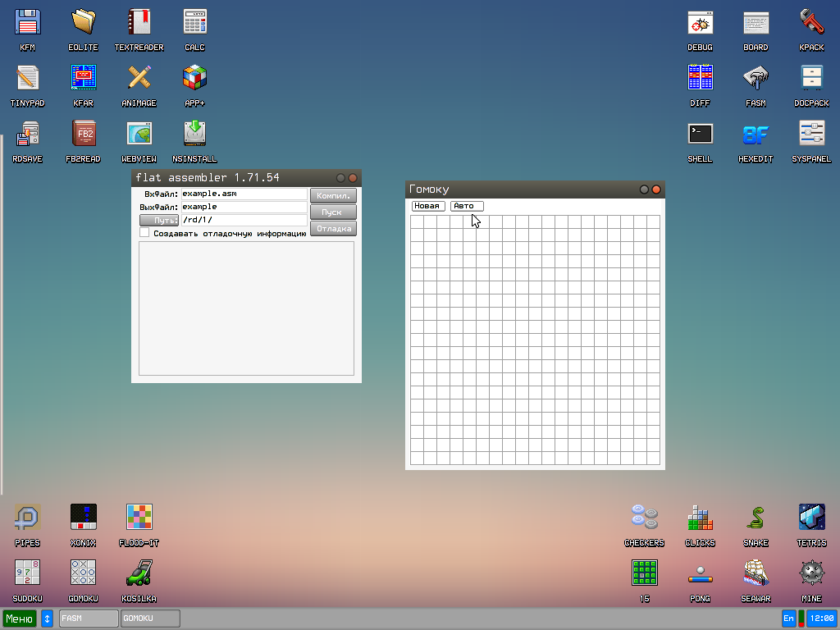840x630 pixels.
Task: Activate Авто mode in Gomoku
Action: point(466,206)
